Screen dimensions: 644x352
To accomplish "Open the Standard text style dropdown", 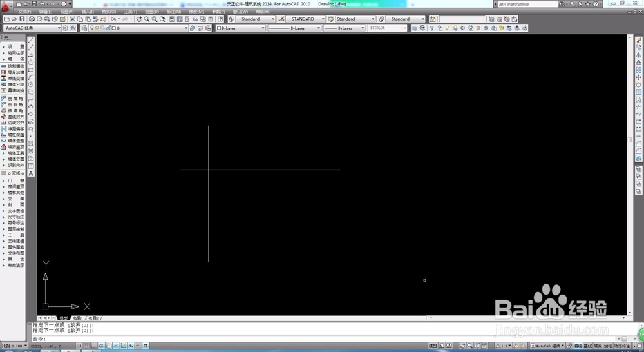I will 256,19.
